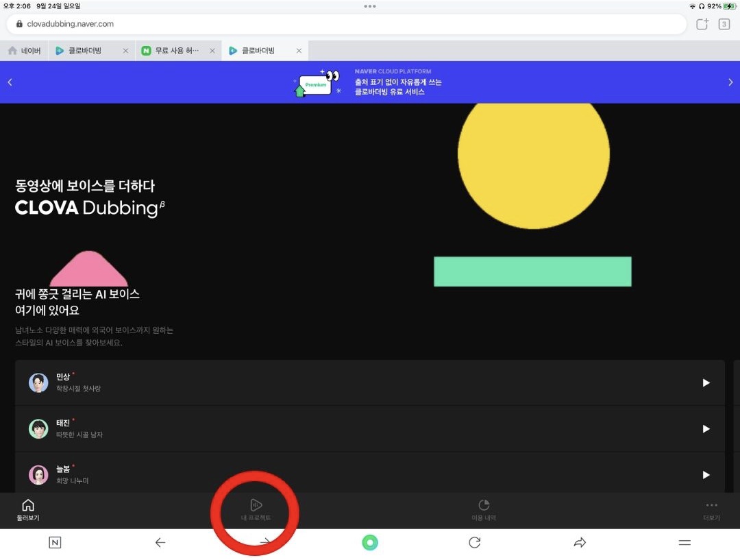Tap the three-dot multitasking indicator

(370, 6)
